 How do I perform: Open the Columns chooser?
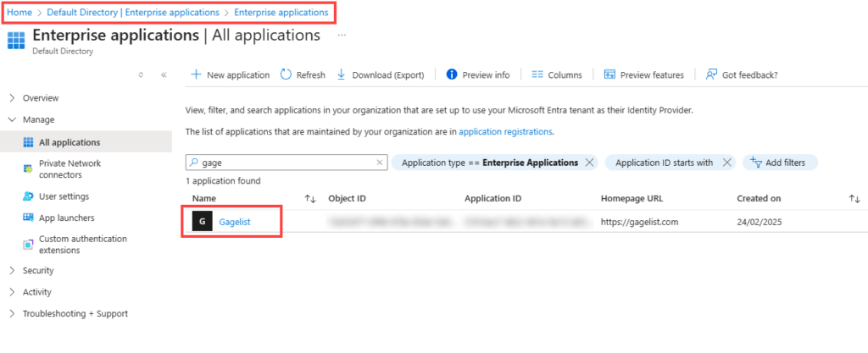(x=556, y=74)
